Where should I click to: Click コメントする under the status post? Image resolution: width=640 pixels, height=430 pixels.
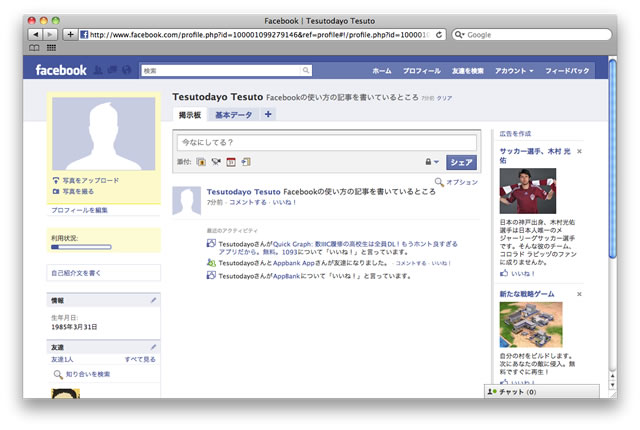247,202
